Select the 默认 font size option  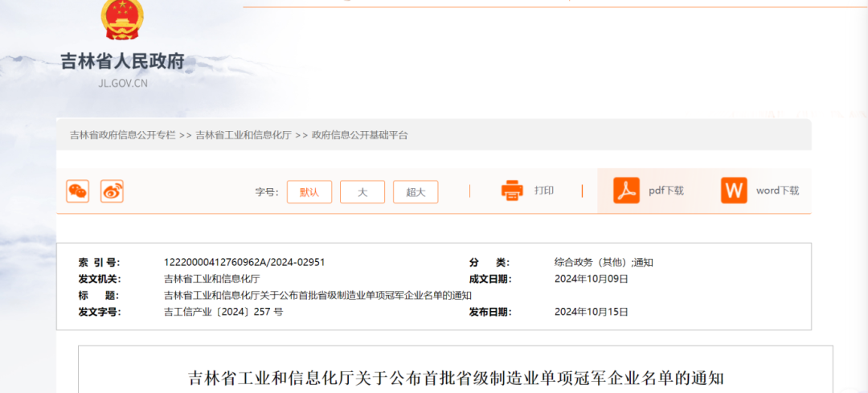[x=309, y=192]
